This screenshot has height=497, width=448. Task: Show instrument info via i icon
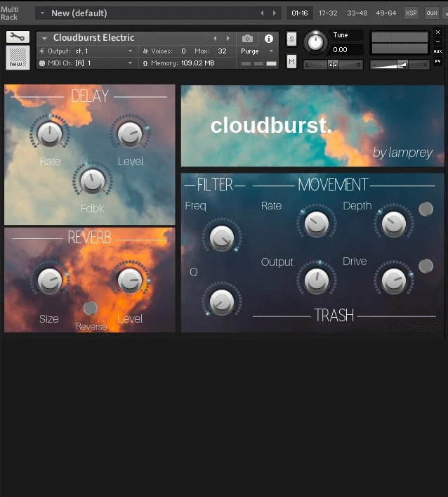(269, 39)
